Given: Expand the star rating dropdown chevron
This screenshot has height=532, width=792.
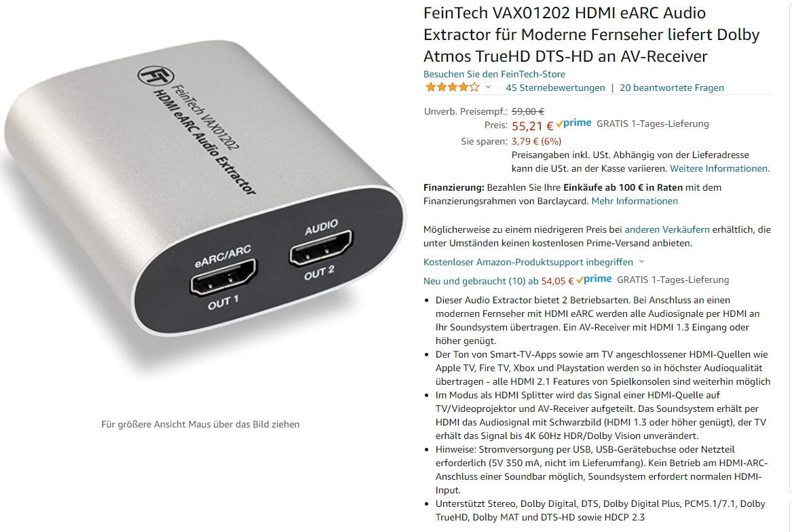Looking at the screenshot, I should 489,88.
